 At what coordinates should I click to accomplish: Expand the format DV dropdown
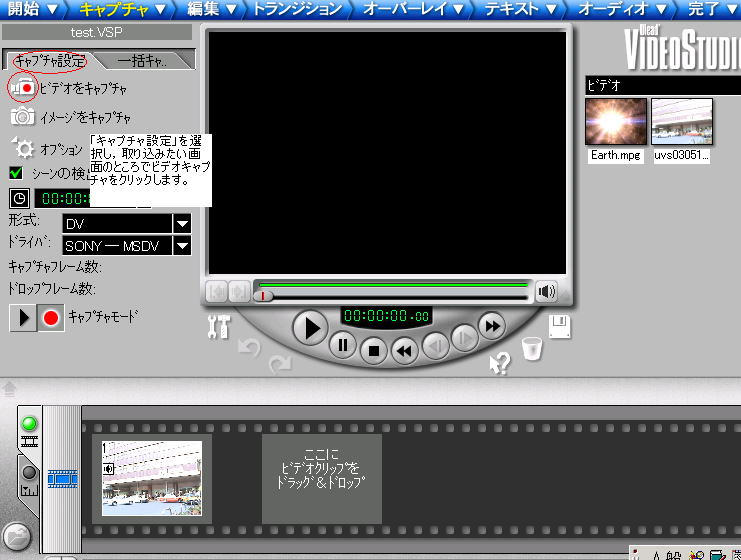click(x=182, y=223)
